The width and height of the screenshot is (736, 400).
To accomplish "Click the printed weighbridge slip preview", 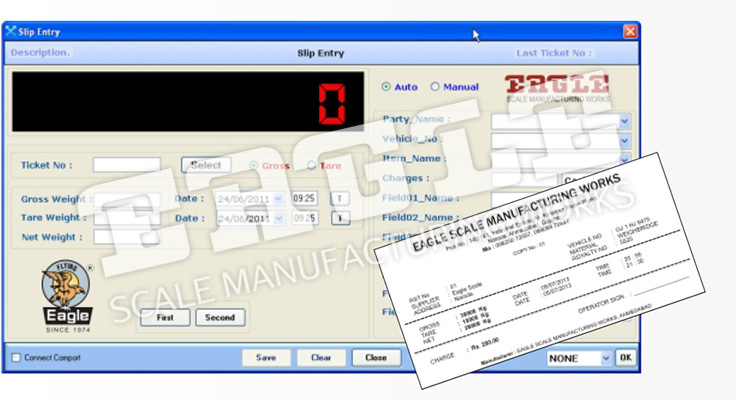I will (x=540, y=272).
